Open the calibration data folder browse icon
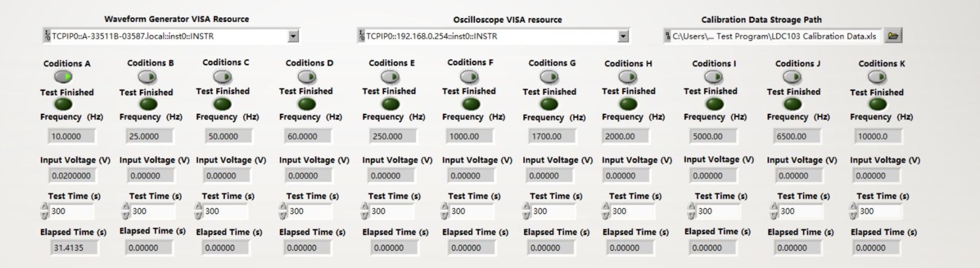This screenshot has width=980, height=268. [893, 36]
